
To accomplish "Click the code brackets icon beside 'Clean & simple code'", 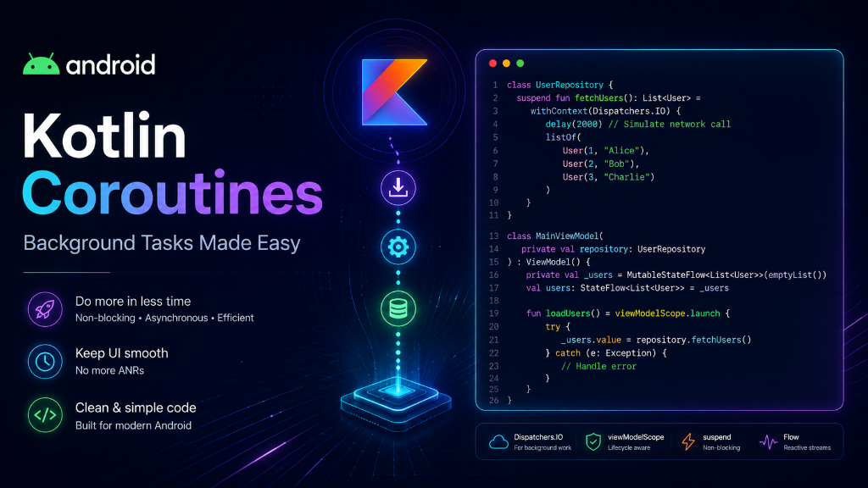I will 45,414.
